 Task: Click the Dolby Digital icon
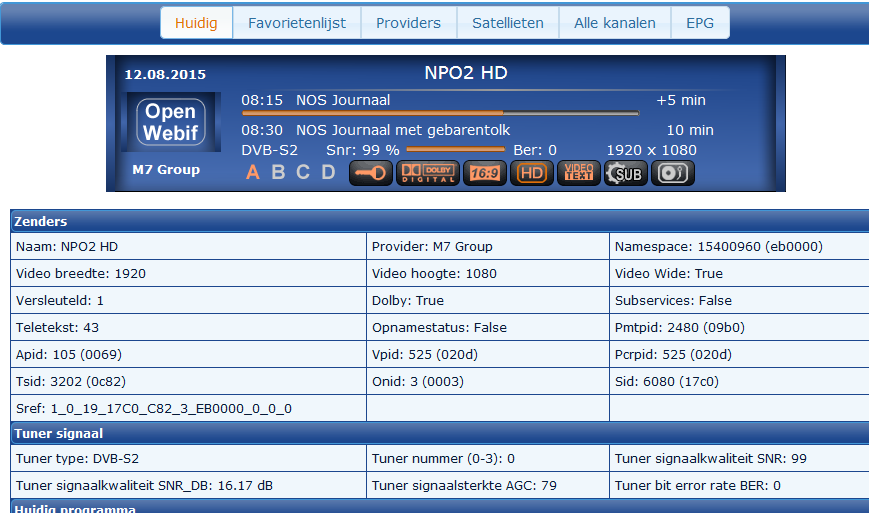427,173
